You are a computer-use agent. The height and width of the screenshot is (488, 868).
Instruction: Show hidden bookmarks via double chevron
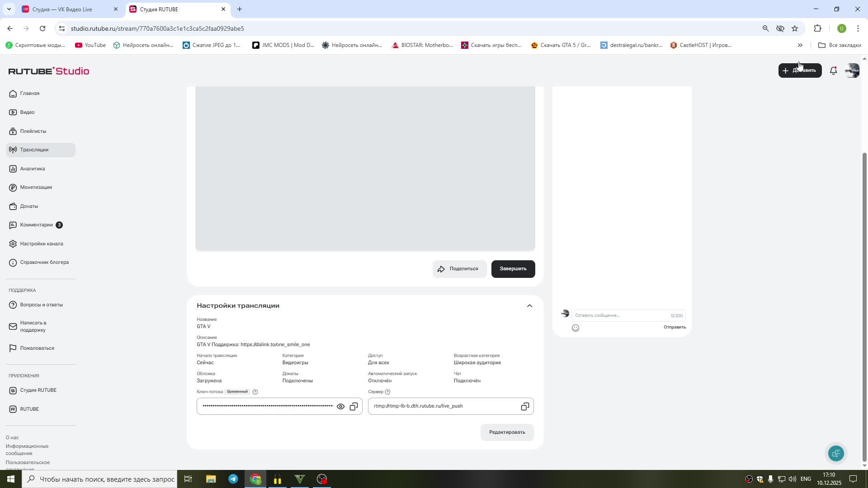[x=800, y=45]
